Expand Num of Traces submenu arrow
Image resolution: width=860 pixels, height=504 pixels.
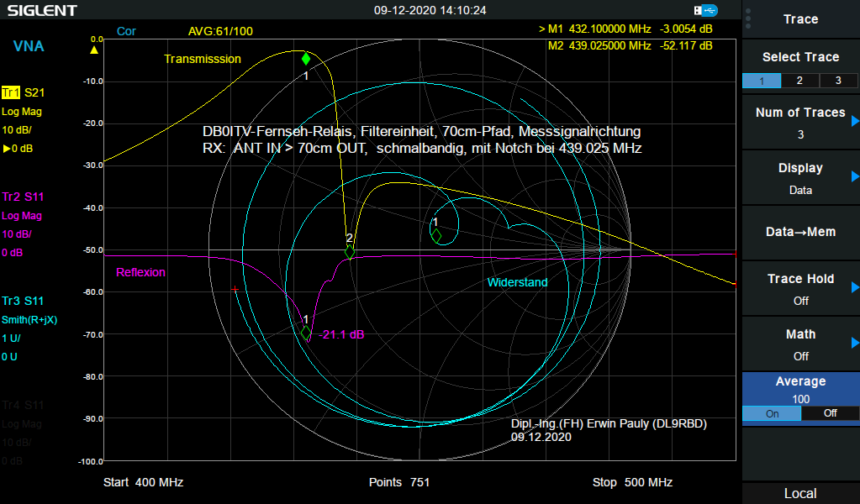coord(854,121)
